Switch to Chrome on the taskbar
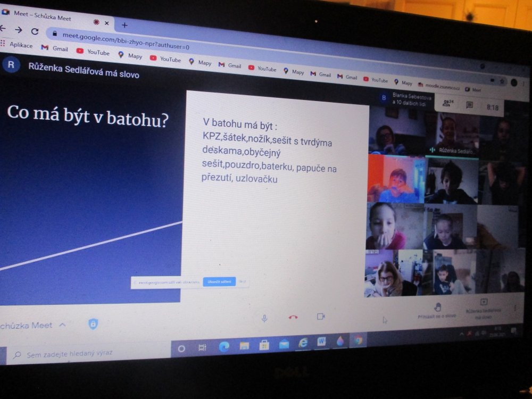This screenshot has width=532, height=399. click(x=358, y=339)
